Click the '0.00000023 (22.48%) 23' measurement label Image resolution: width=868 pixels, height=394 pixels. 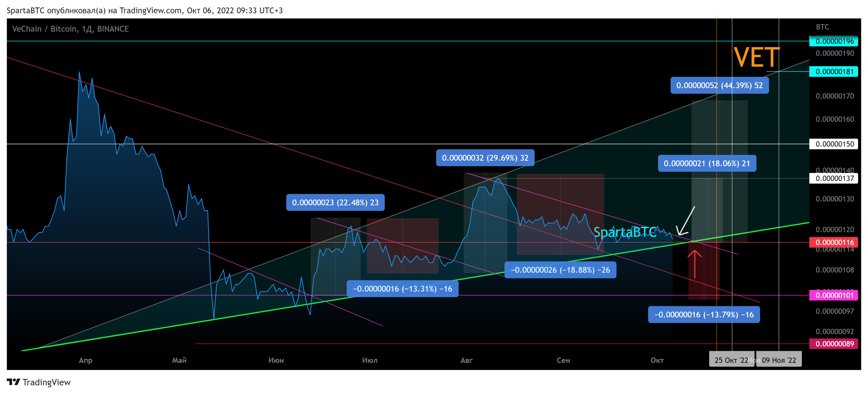(335, 202)
